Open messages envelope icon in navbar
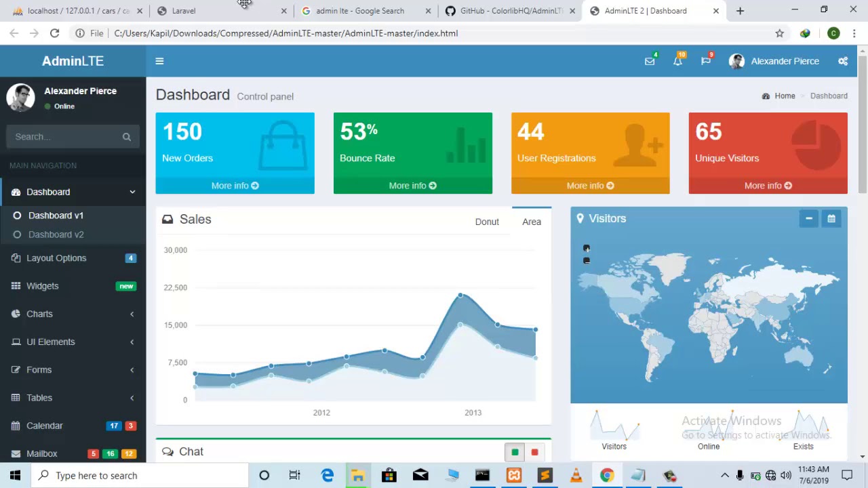The height and width of the screenshot is (488, 868). pos(650,61)
